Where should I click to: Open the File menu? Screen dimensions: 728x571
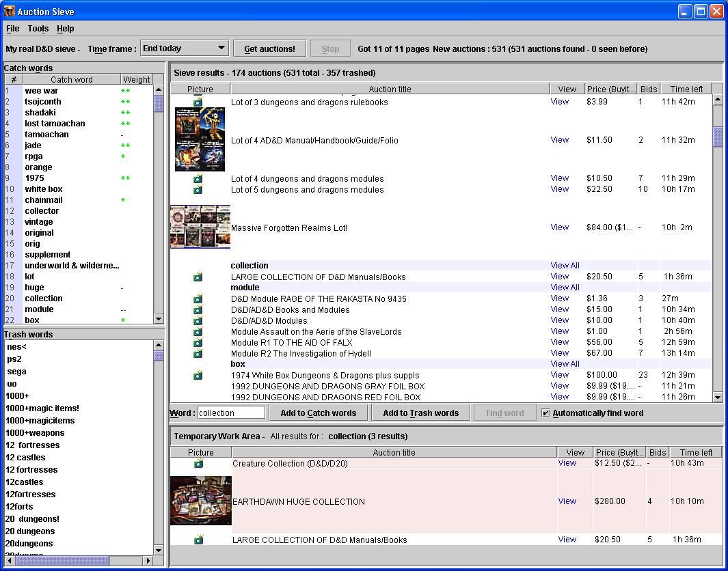coord(12,28)
